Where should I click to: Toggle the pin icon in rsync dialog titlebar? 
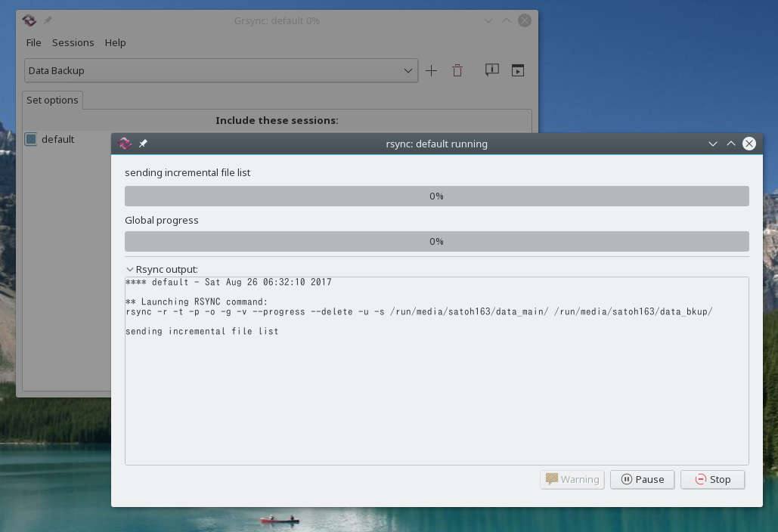(x=143, y=144)
